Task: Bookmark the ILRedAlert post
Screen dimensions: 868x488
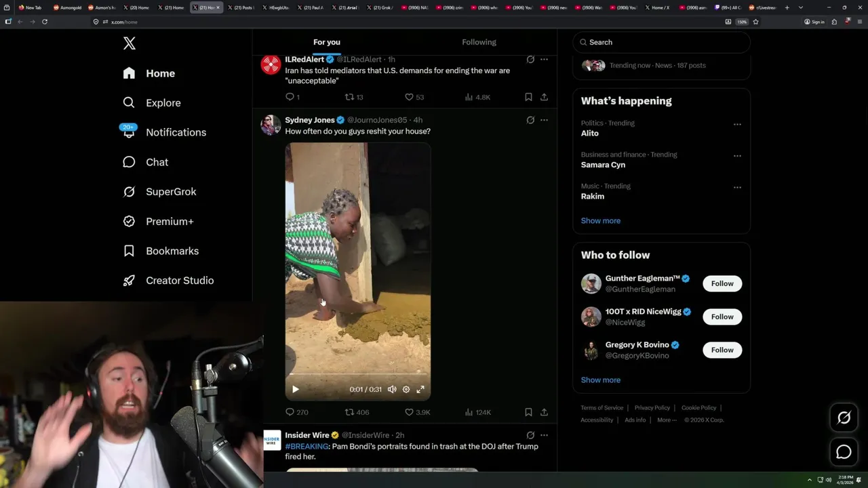Action: point(528,97)
